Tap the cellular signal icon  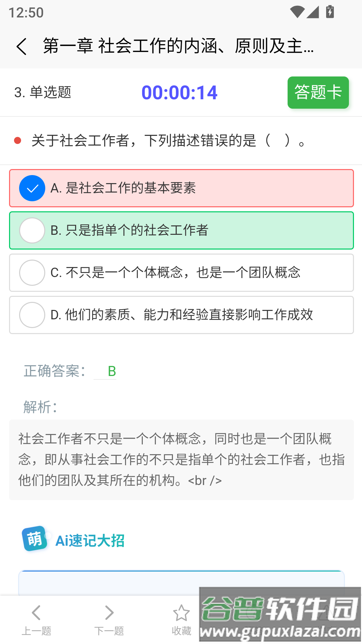point(313,12)
